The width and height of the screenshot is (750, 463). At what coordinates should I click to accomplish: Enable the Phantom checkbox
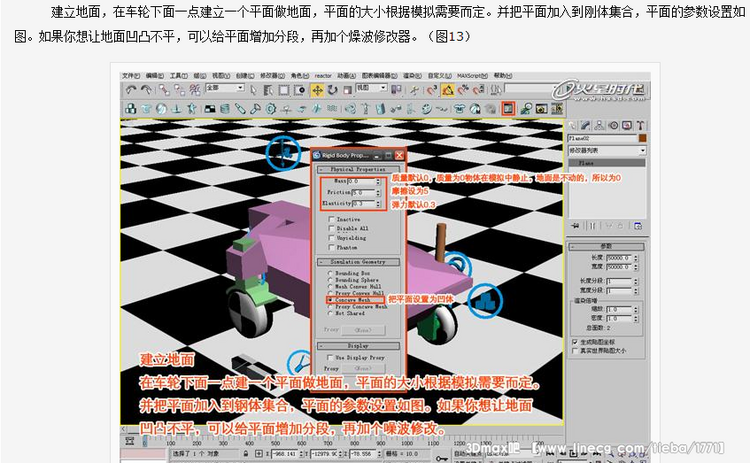(x=331, y=247)
